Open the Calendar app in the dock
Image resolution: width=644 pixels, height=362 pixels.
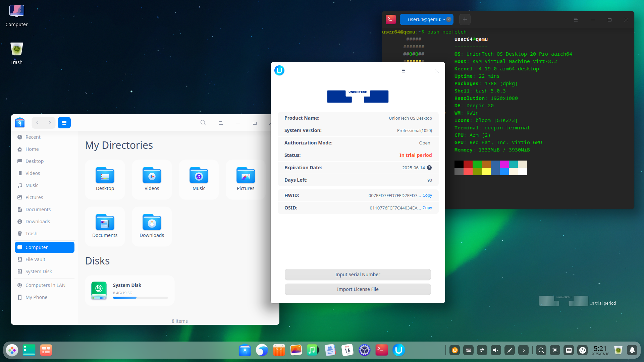tap(347, 350)
